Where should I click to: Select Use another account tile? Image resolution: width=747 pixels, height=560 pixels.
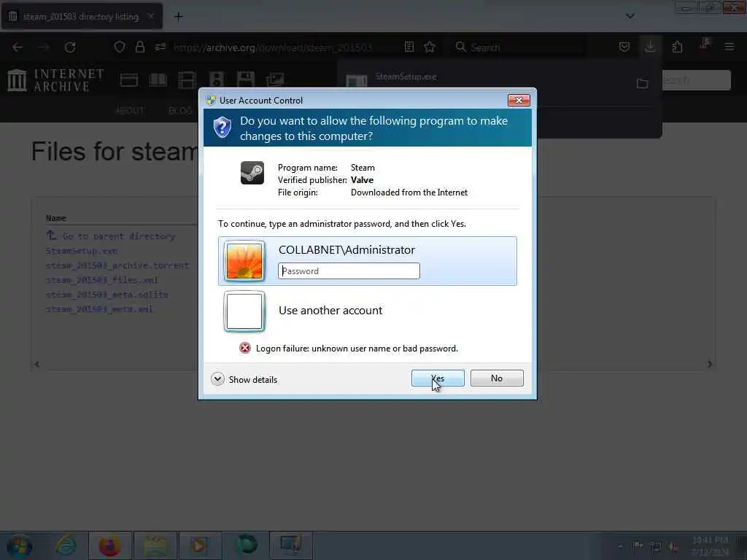pos(368,311)
